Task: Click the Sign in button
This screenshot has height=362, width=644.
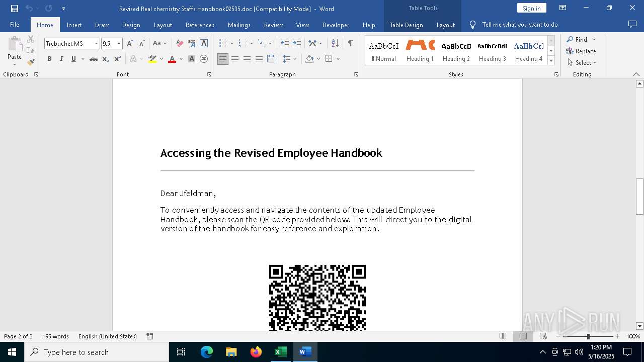Action: point(531,8)
